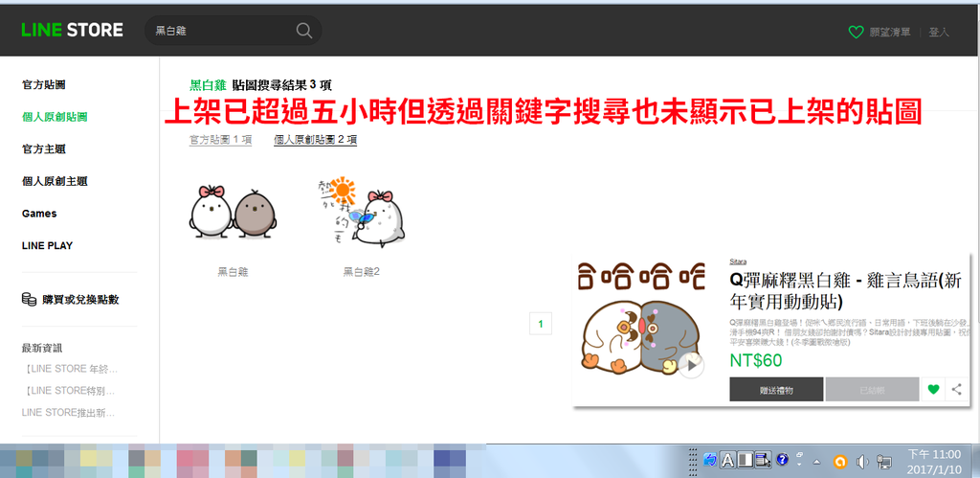Click the 黑白雞2 sticker title text
The width and height of the screenshot is (980, 478).
pyautogui.click(x=361, y=271)
